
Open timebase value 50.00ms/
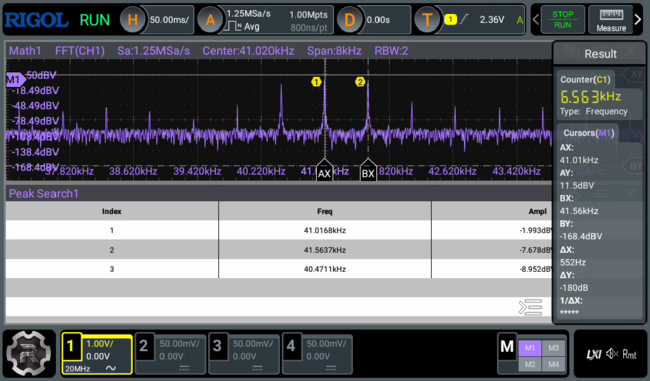pyautogui.click(x=169, y=19)
